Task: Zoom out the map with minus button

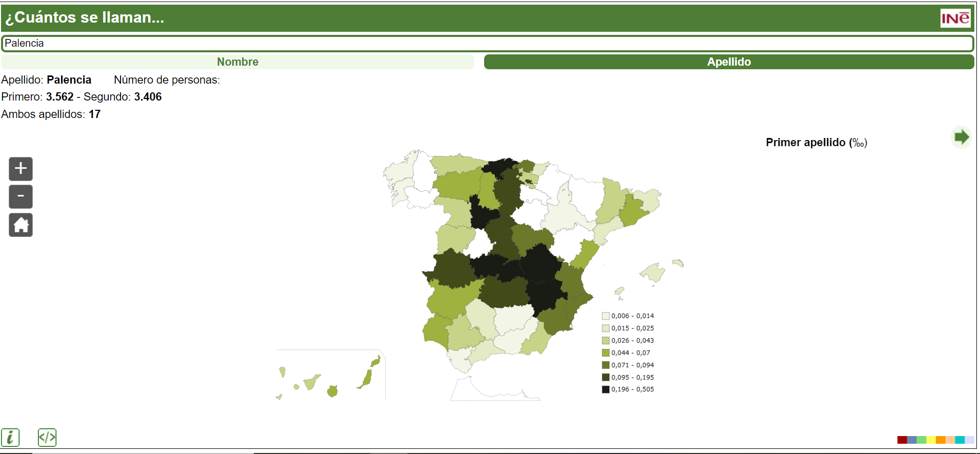Action: (x=21, y=196)
